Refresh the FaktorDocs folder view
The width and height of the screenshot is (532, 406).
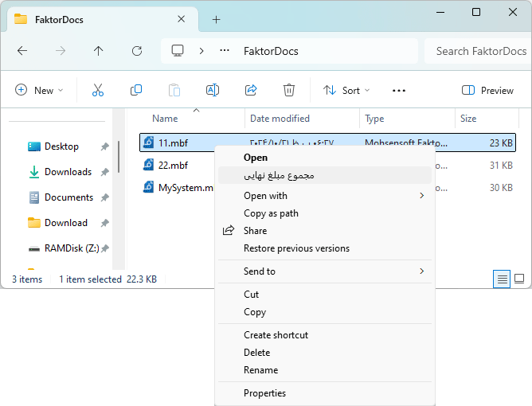[x=137, y=51]
